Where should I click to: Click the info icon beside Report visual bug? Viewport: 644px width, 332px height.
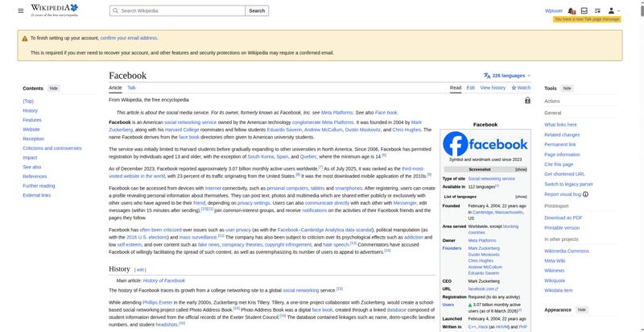(585, 194)
